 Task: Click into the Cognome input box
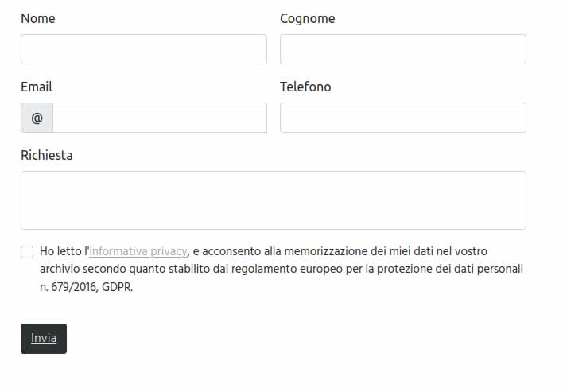tap(402, 49)
